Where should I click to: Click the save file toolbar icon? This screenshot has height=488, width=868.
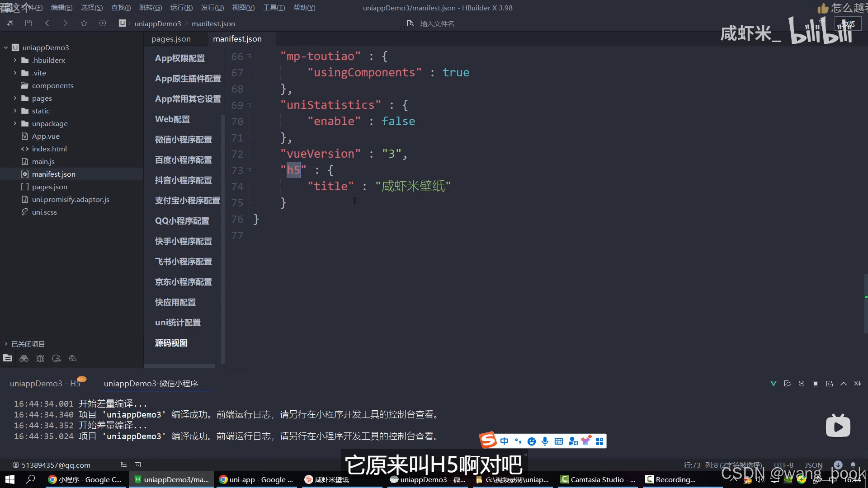(28, 23)
